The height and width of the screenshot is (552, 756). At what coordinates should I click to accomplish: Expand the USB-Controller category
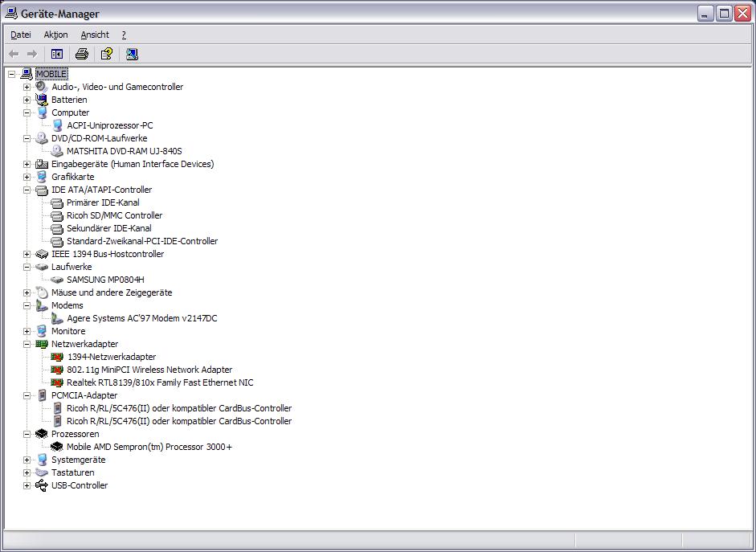[27, 485]
